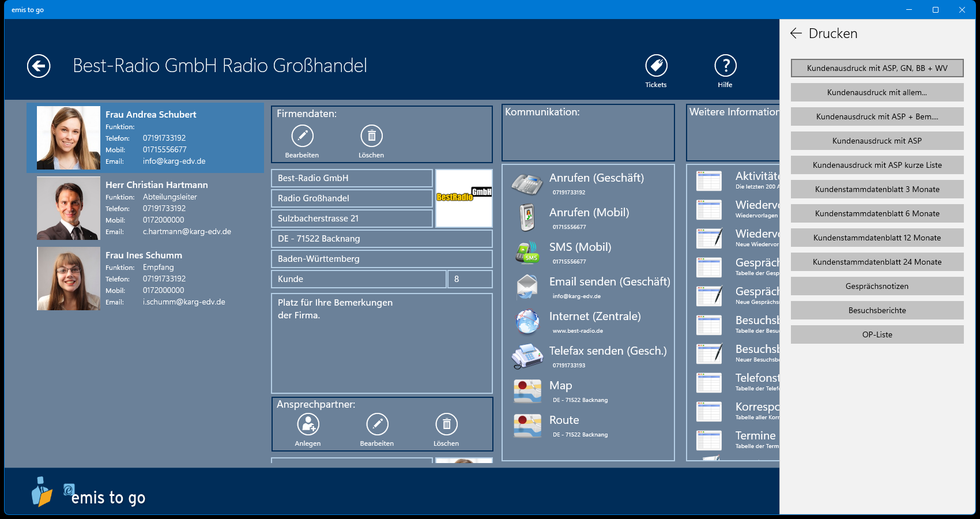Select contact photo of Ines Schumm
This screenshot has height=519, width=980.
click(x=69, y=279)
